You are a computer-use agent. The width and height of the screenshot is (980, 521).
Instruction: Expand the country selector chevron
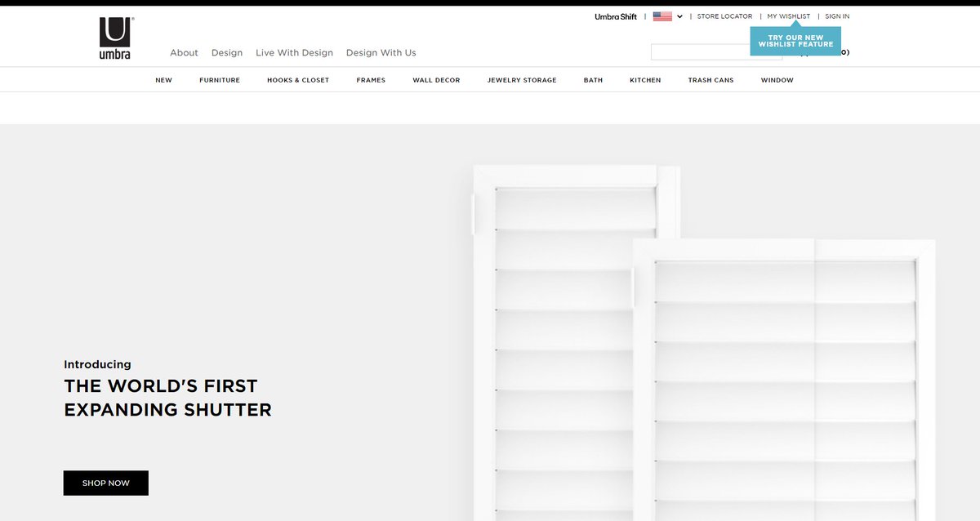tap(679, 16)
